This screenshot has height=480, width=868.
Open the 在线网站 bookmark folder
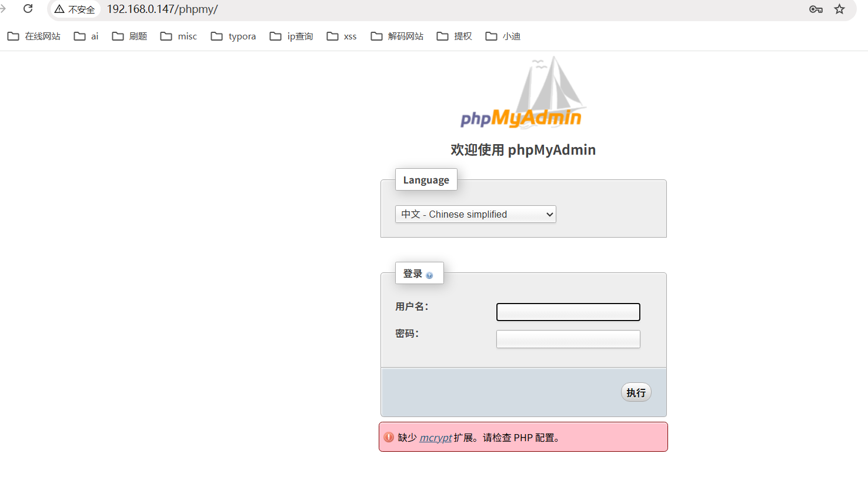(34, 36)
